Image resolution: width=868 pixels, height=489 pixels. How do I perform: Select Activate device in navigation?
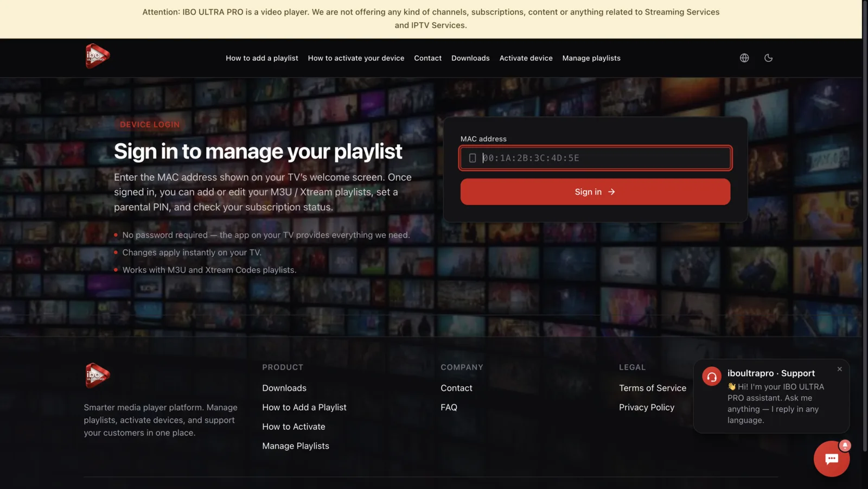[526, 58]
